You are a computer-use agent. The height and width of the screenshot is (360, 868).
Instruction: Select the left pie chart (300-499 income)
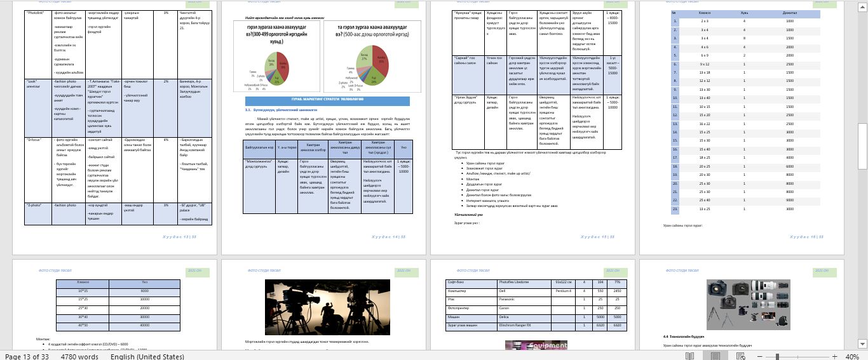point(277,57)
